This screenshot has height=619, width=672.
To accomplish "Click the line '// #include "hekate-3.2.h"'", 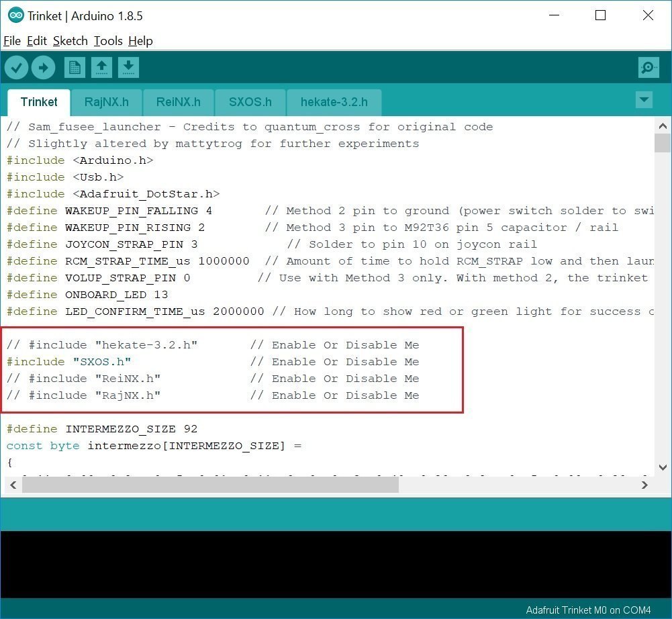I will click(x=102, y=345).
